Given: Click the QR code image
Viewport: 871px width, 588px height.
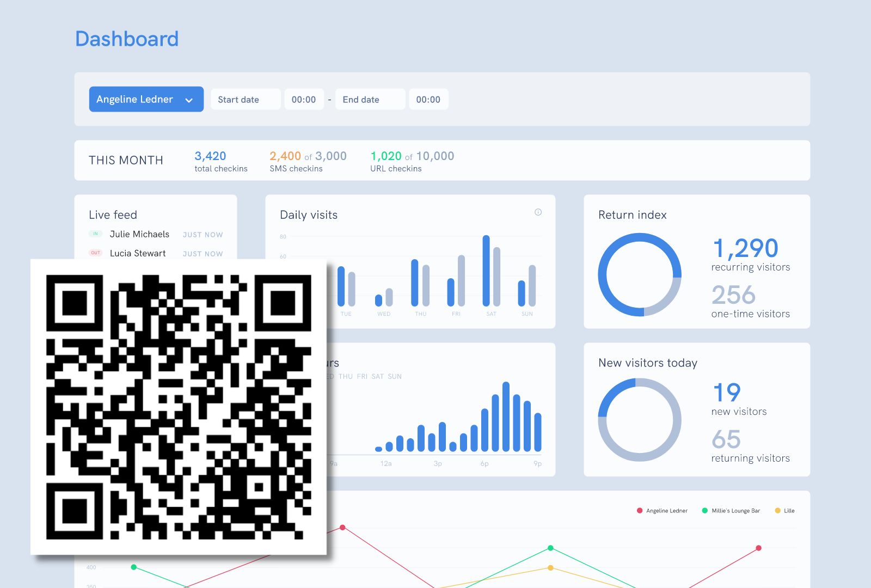Looking at the screenshot, I should pyautogui.click(x=180, y=407).
